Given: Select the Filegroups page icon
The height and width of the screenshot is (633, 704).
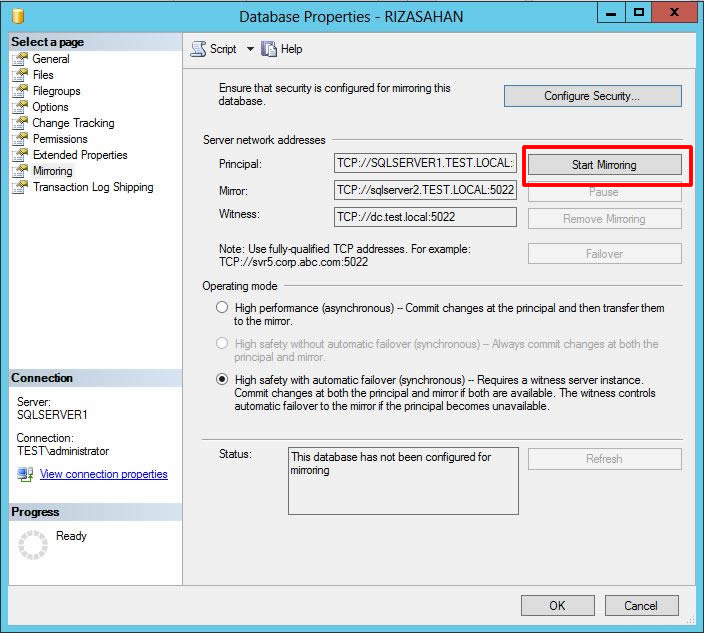Looking at the screenshot, I should point(19,91).
